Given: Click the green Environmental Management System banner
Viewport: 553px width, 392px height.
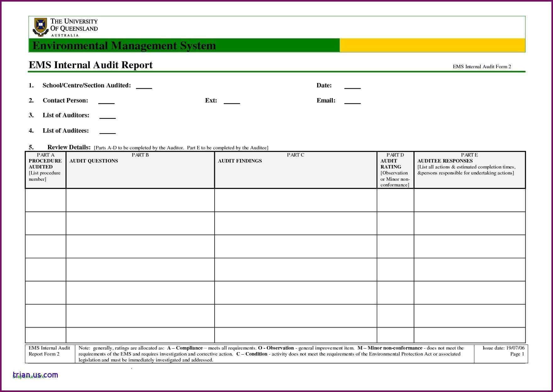Looking at the screenshot, I should [x=184, y=46].
